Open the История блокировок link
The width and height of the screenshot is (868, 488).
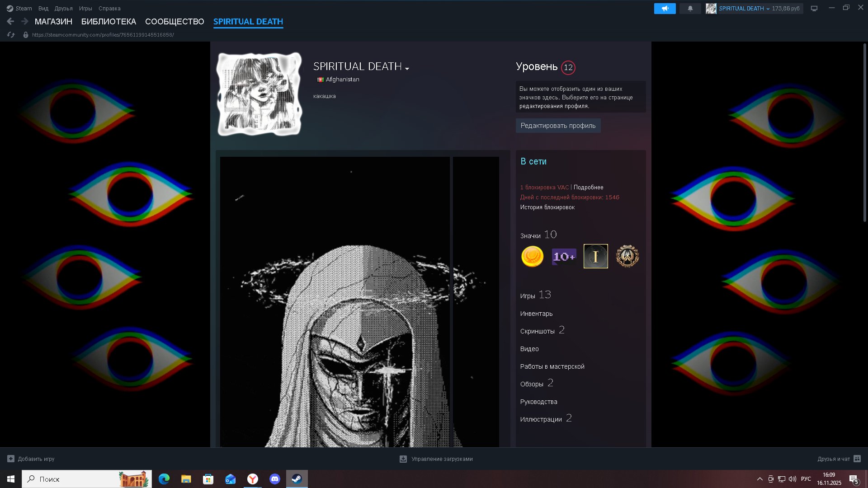547,207
